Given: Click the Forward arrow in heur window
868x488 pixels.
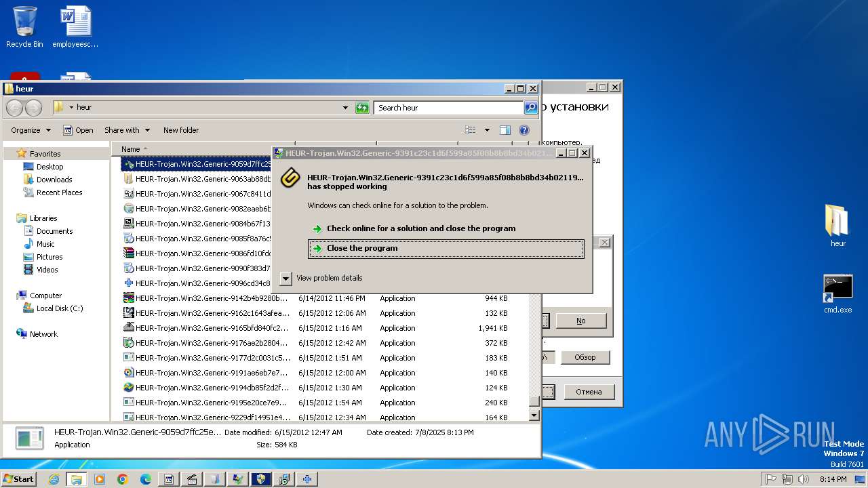Looking at the screenshot, I should tap(33, 108).
